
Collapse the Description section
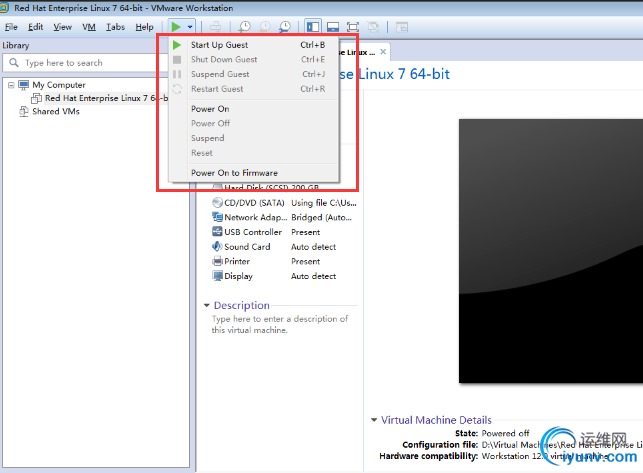[x=207, y=305]
